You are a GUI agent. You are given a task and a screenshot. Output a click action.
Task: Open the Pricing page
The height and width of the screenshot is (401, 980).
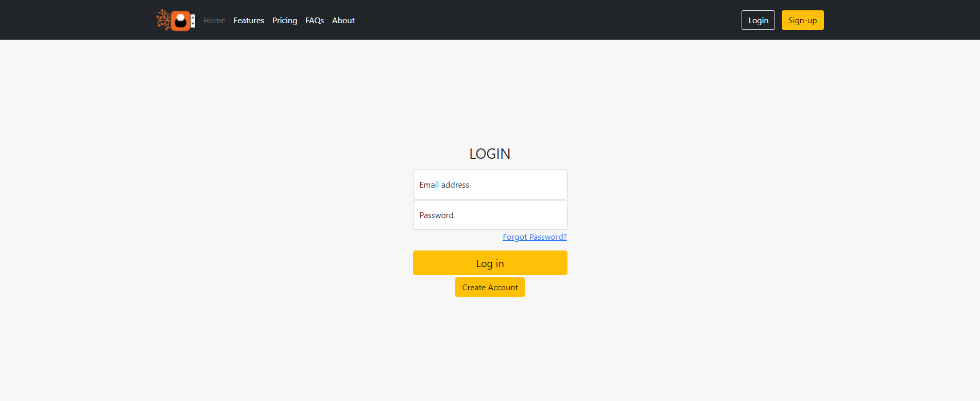[x=284, y=21]
